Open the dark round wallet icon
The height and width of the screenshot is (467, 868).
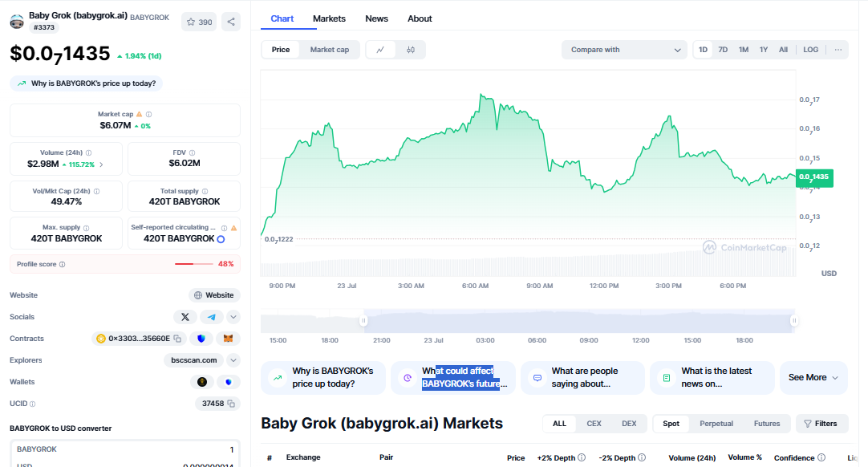coord(202,382)
